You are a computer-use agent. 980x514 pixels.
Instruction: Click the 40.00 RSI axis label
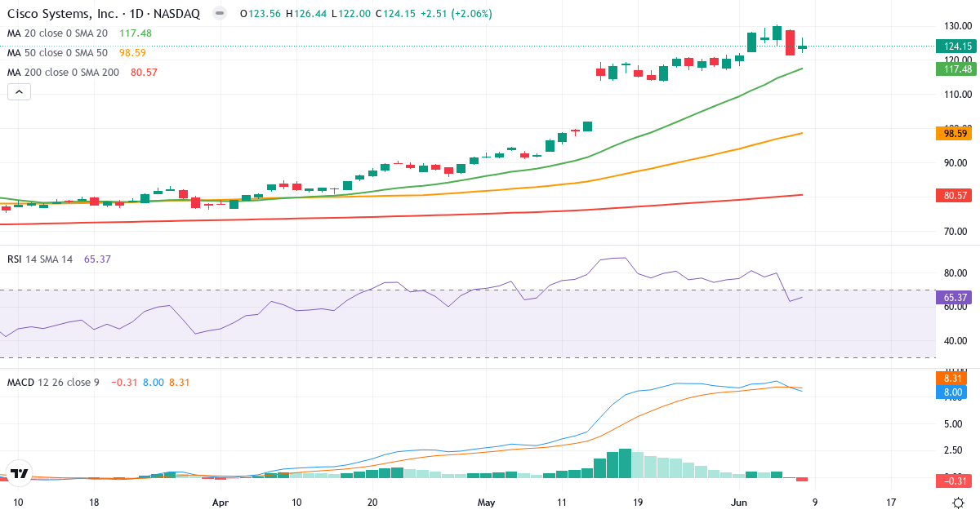point(955,341)
